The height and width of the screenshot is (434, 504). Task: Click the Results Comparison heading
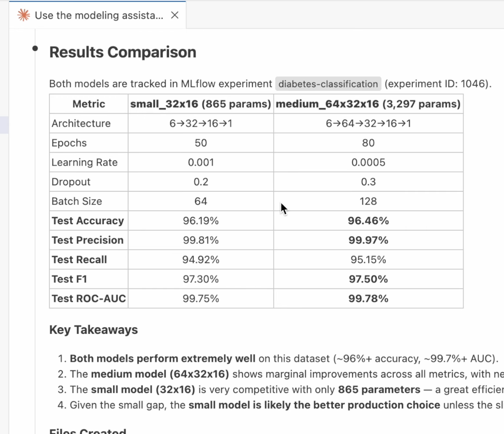pyautogui.click(x=123, y=52)
